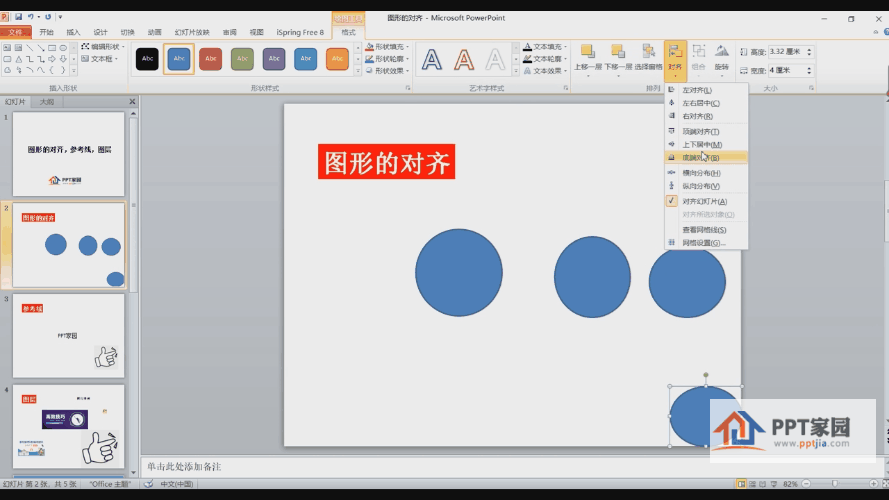Open 形状效果 (Shape Effects) dropdown
This screenshot has height=500, width=889.
point(387,70)
